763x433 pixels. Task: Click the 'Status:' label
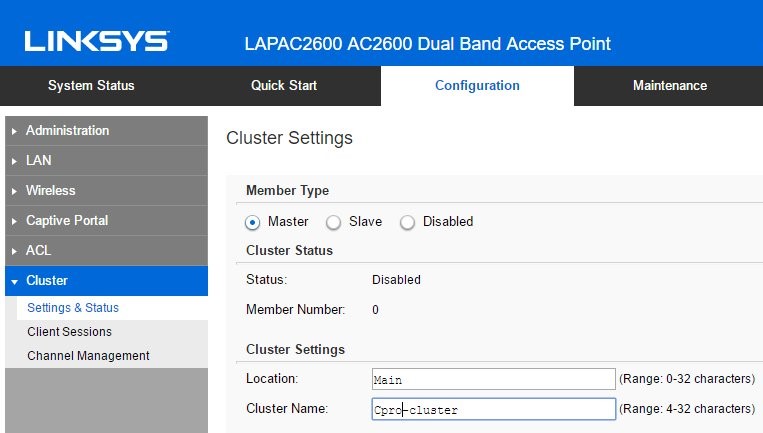267,280
